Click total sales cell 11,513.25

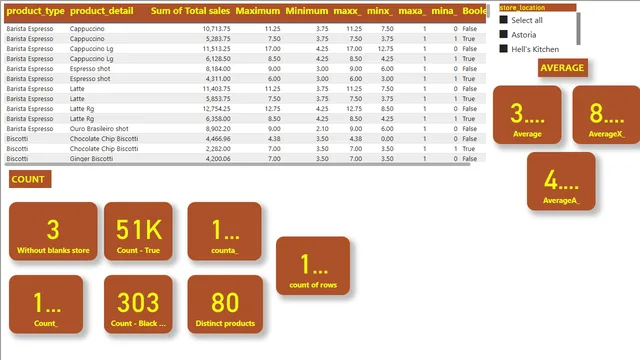216,49
